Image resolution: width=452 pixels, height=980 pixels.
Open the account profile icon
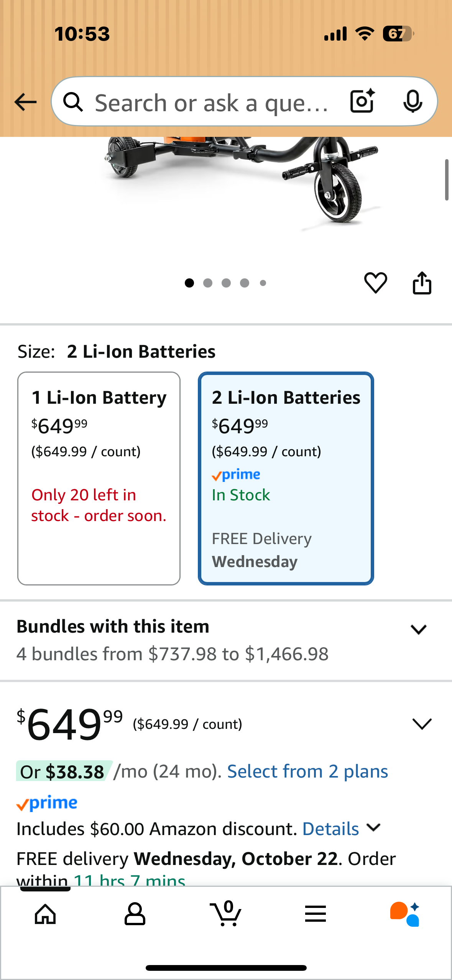pyautogui.click(x=135, y=914)
